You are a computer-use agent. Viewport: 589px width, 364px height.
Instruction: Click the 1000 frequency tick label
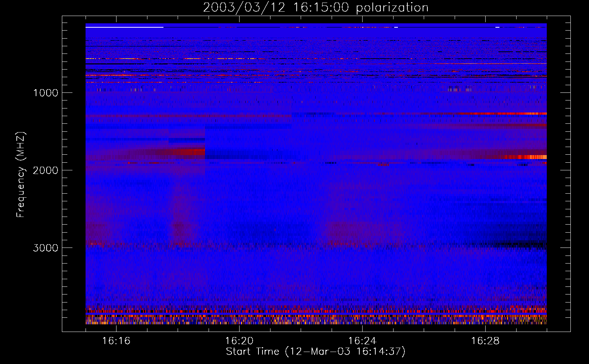[46, 93]
